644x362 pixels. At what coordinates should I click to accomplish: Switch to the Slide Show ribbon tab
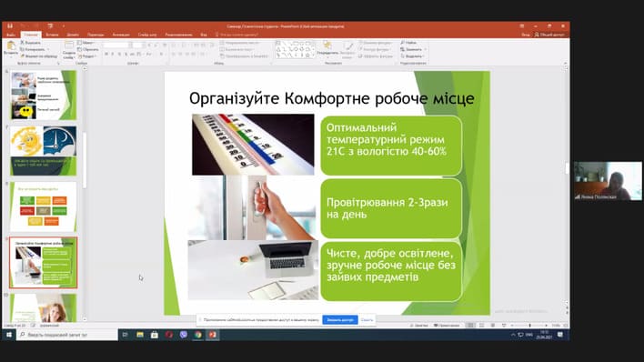(x=147, y=35)
